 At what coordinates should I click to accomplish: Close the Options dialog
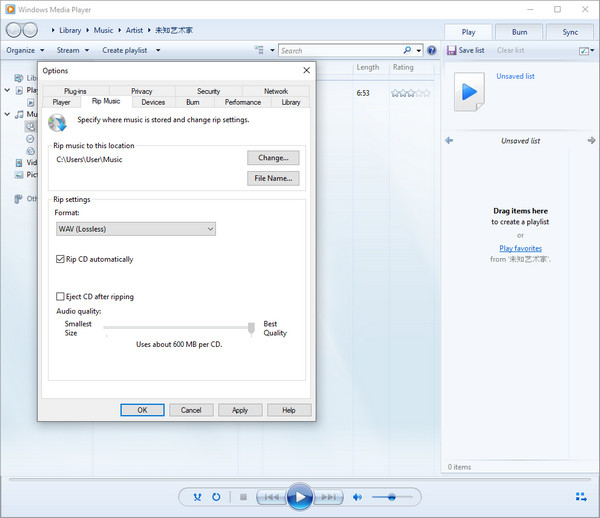(307, 70)
